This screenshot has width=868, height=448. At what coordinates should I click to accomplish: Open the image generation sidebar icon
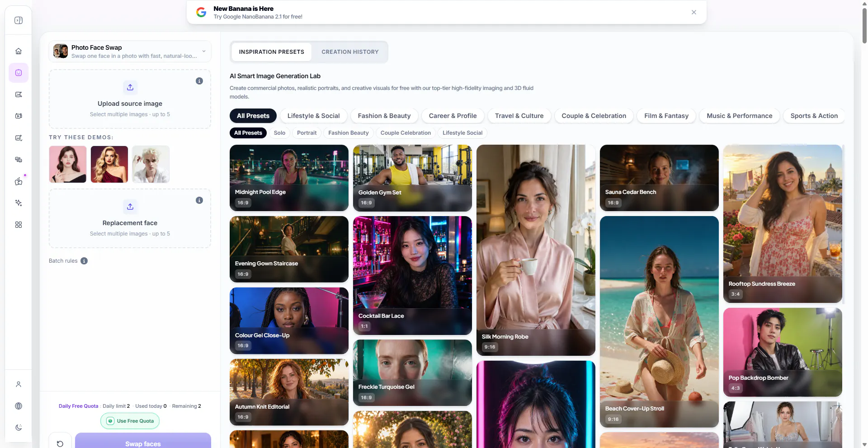click(19, 94)
